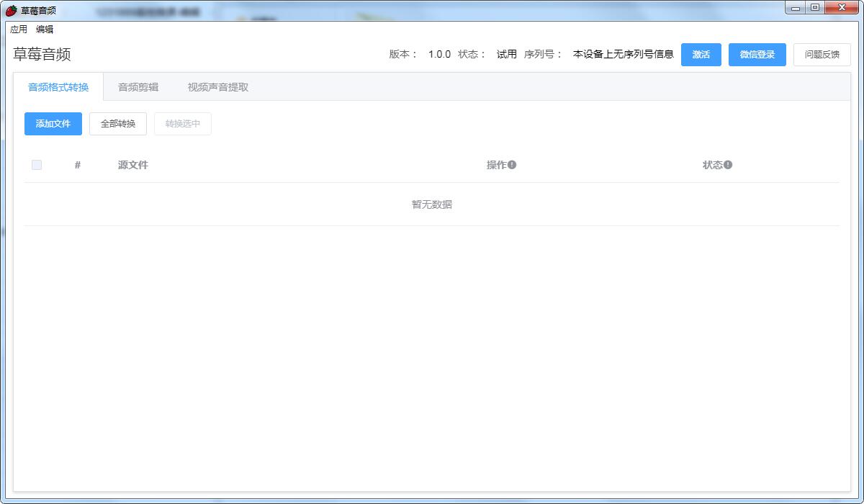
Task: Maximize the 草莓音频 window
Action: tap(815, 8)
